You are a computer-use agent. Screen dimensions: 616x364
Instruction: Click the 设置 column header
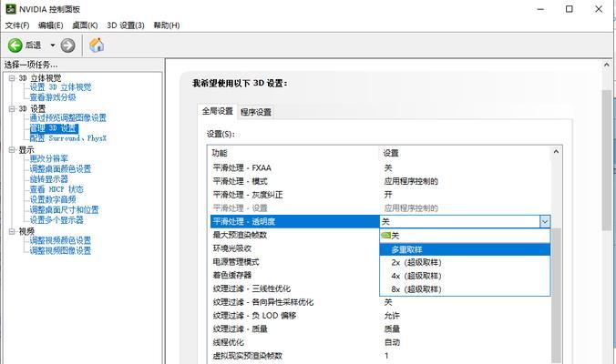point(466,153)
